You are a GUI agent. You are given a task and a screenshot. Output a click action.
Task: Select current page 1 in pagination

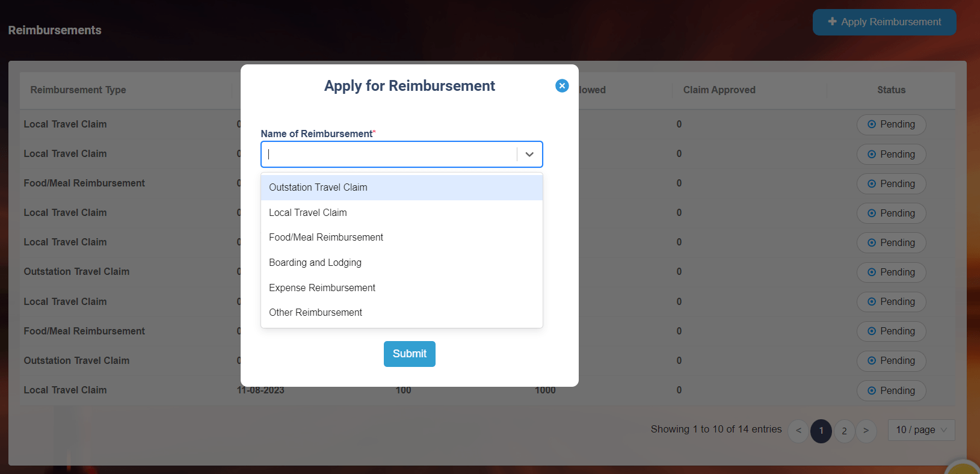(x=821, y=431)
